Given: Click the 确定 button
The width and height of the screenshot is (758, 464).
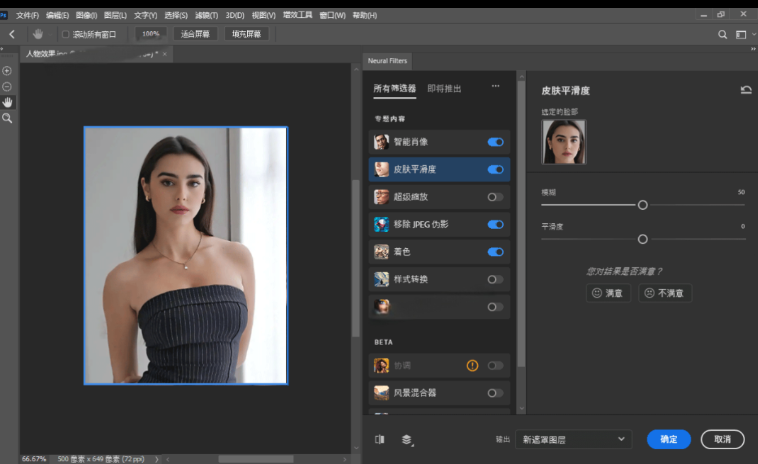Looking at the screenshot, I should click(x=669, y=439).
